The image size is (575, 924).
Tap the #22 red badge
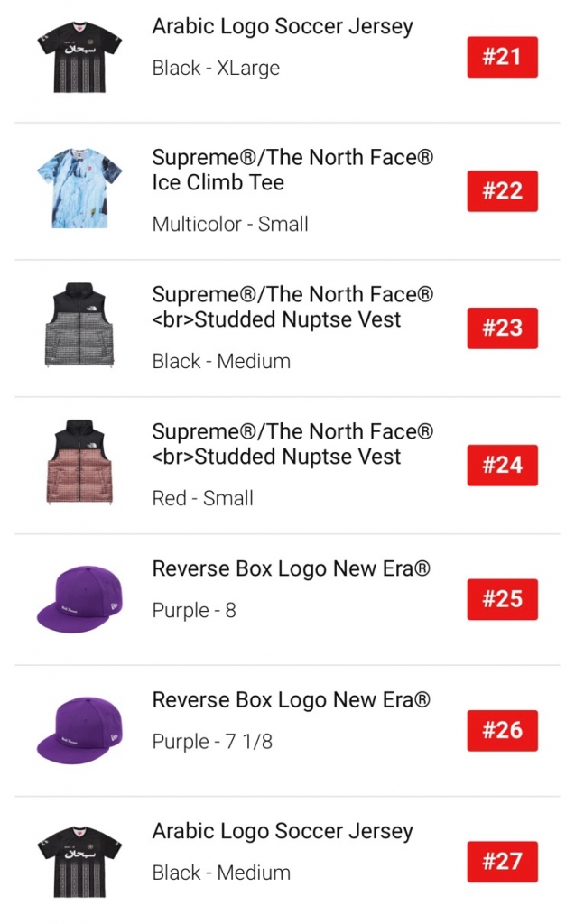click(x=502, y=191)
